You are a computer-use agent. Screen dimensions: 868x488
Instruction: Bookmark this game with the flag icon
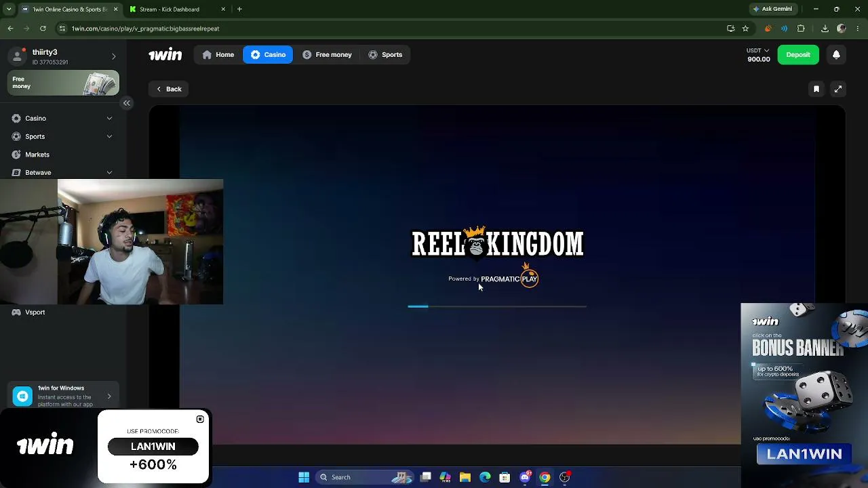click(816, 89)
